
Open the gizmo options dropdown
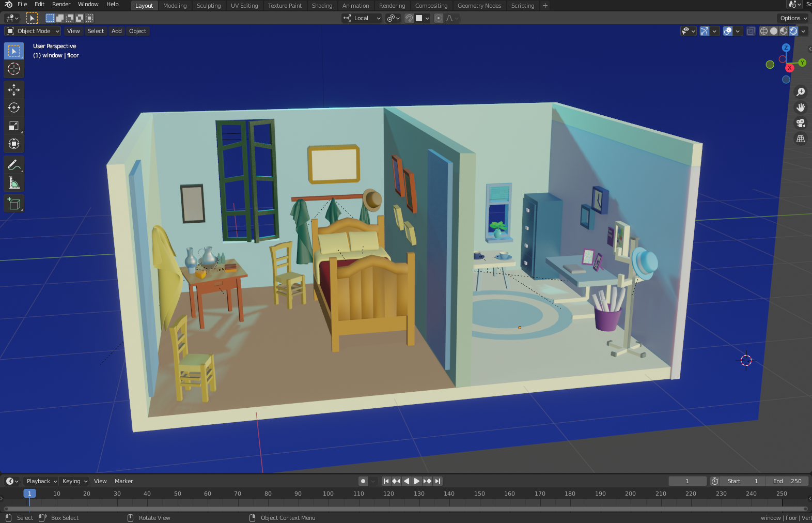715,31
